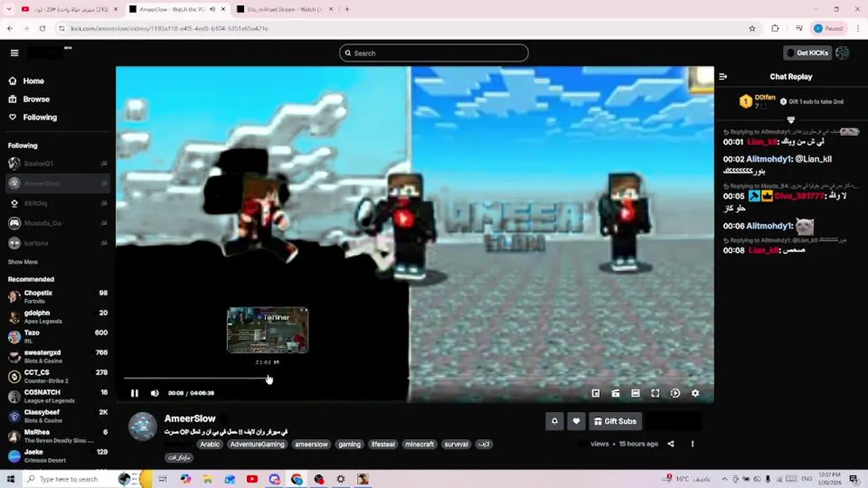Screen dimensions: 868x488
Task: Open Settings gear in taskbar
Action: [341, 479]
